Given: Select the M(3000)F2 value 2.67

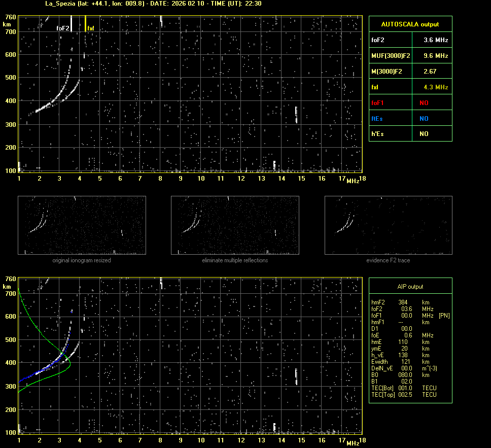Looking at the screenshot, I should (x=430, y=72).
